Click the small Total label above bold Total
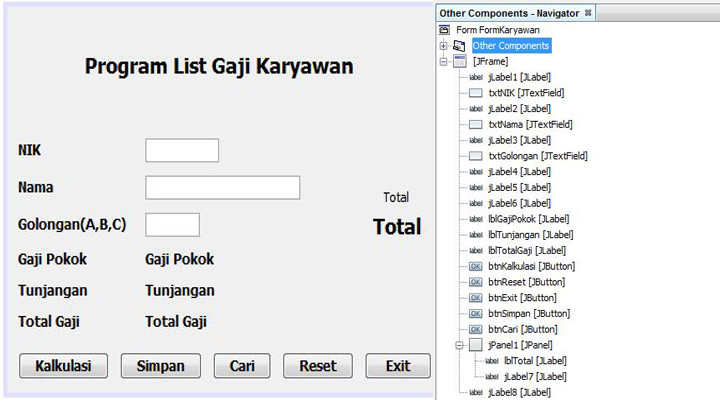 [396, 197]
